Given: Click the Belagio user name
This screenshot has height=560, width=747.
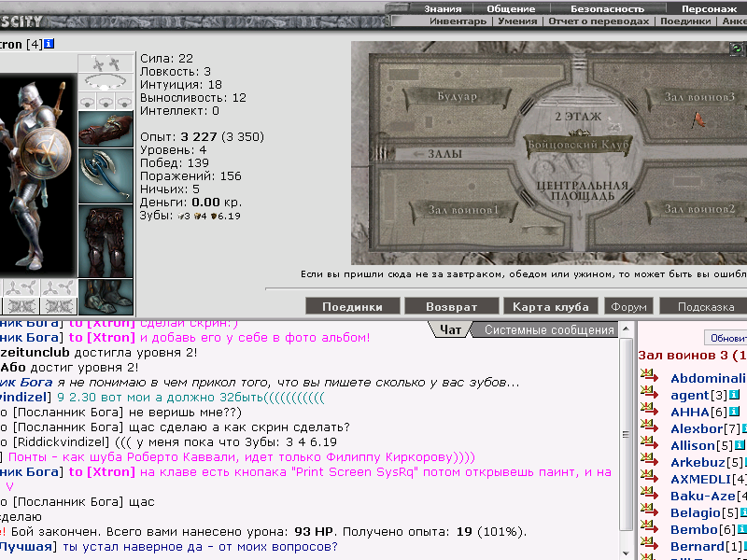Looking at the screenshot, I should click(696, 512).
